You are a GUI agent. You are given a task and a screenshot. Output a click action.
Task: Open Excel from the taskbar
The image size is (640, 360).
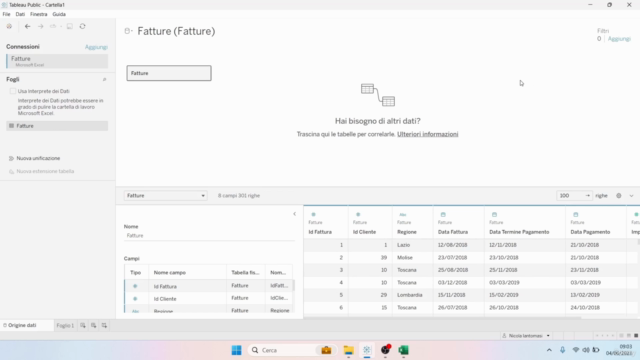click(x=403, y=350)
